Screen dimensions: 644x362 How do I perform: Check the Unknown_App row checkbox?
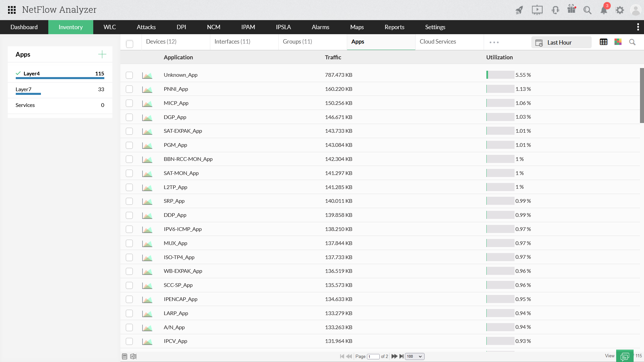pyautogui.click(x=129, y=75)
